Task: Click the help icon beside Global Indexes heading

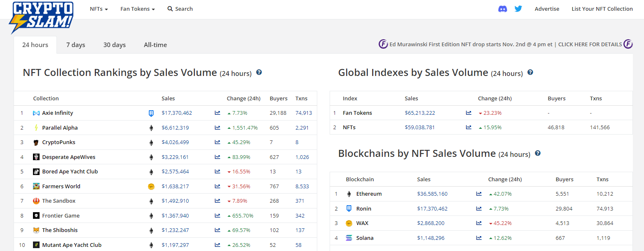Action: point(530,72)
